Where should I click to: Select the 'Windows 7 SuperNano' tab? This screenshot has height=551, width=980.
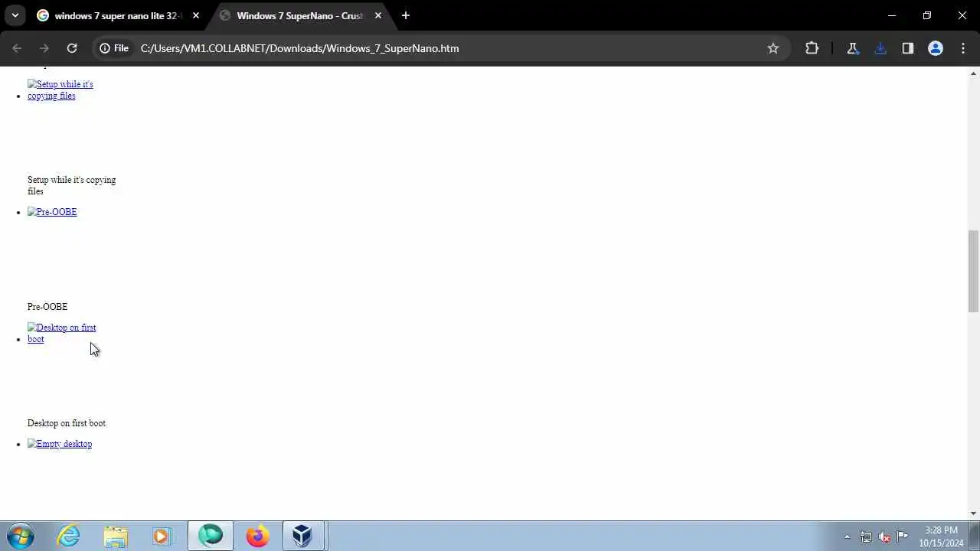coord(299,15)
